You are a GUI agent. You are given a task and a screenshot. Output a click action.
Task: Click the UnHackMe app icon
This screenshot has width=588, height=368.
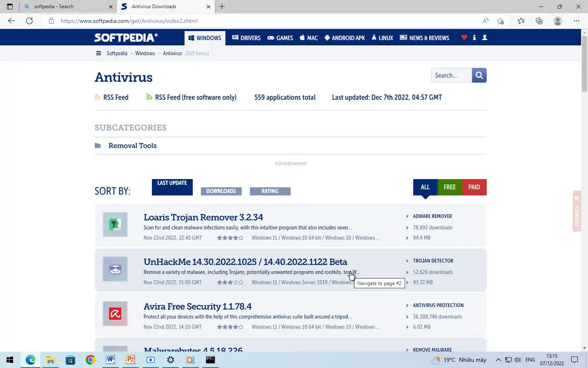click(x=115, y=269)
